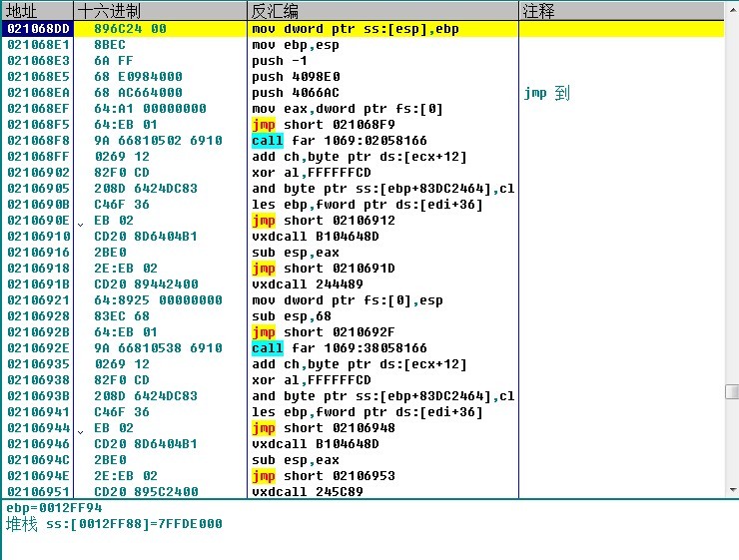Image resolution: width=739 pixels, height=560 pixels.
Task: Select address 02106941
Action: [38, 412]
